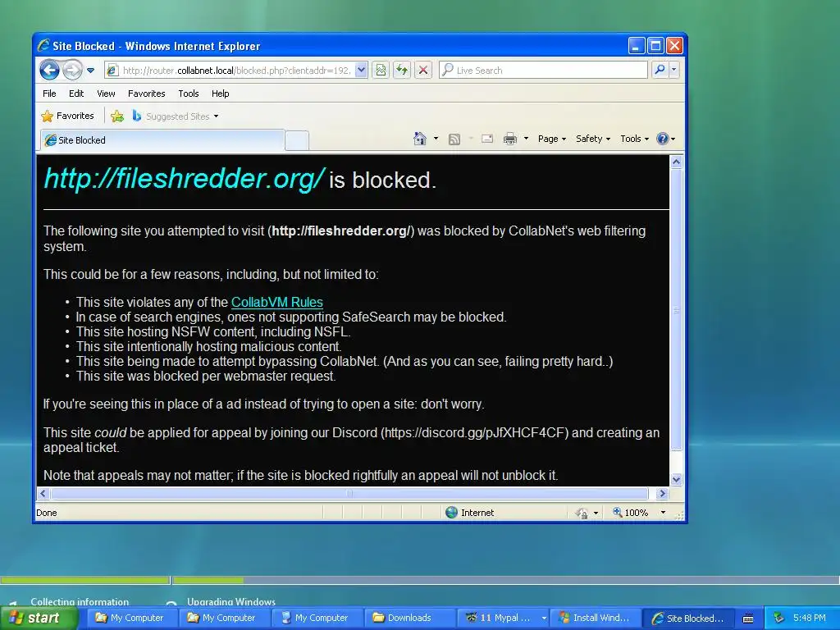Select the Site Blocked tab

tap(162, 140)
